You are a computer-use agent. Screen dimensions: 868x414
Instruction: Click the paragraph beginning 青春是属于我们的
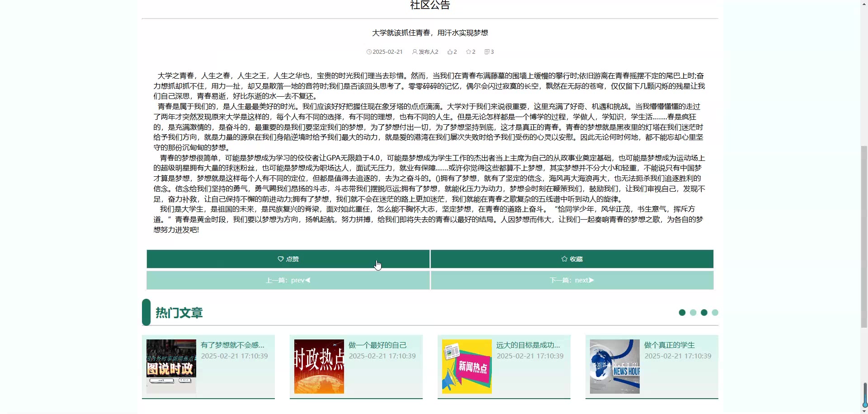[x=429, y=127]
